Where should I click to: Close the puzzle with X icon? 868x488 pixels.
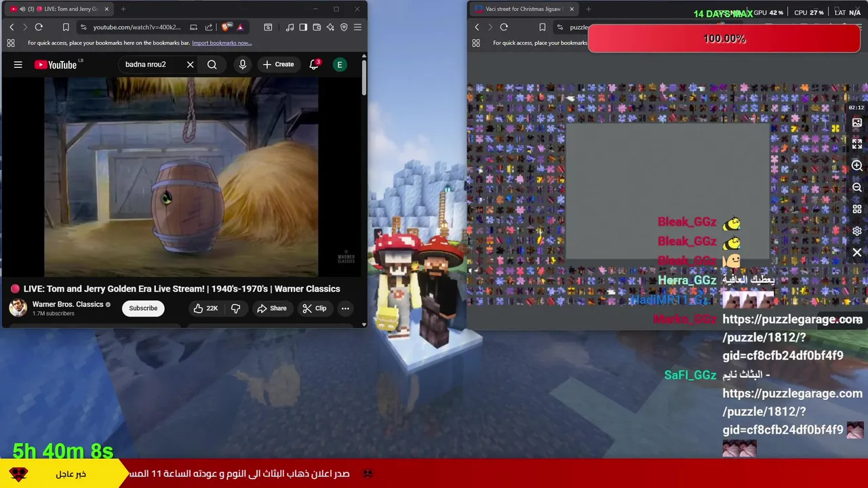coord(857,253)
